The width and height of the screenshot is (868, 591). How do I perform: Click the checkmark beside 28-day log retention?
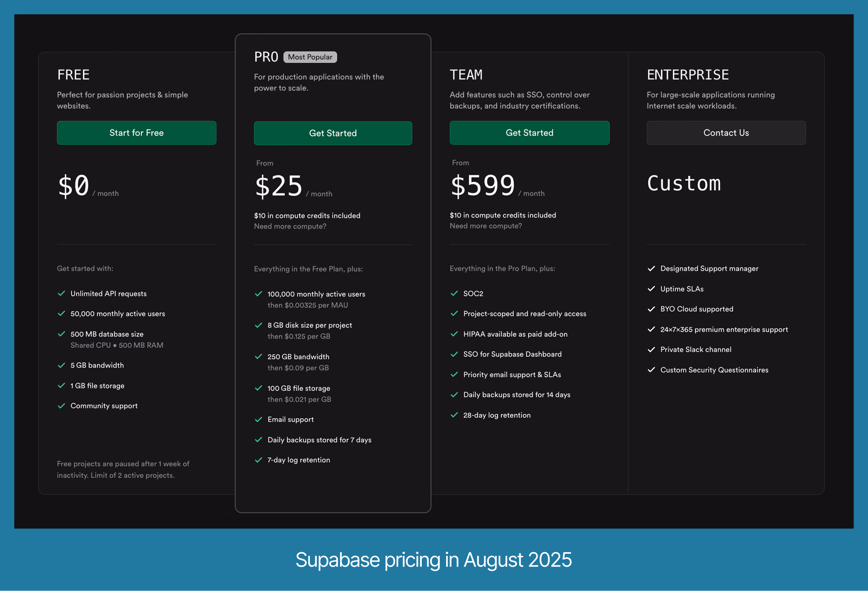pos(455,415)
